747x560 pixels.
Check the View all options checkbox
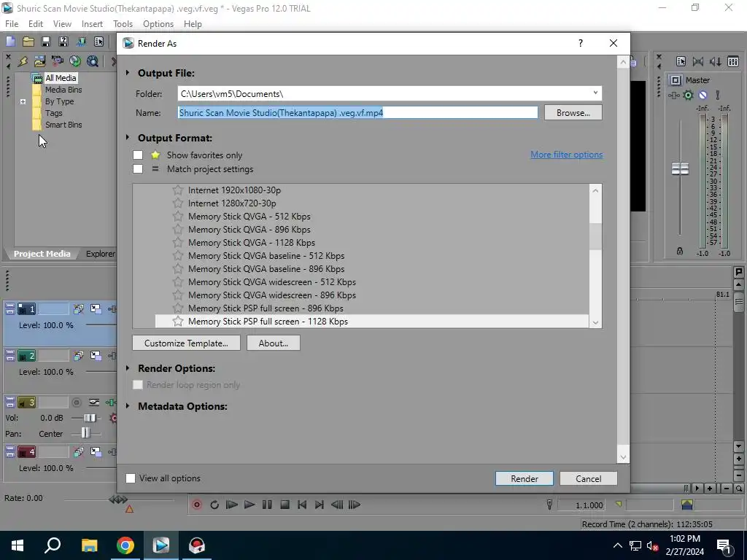pyautogui.click(x=131, y=478)
